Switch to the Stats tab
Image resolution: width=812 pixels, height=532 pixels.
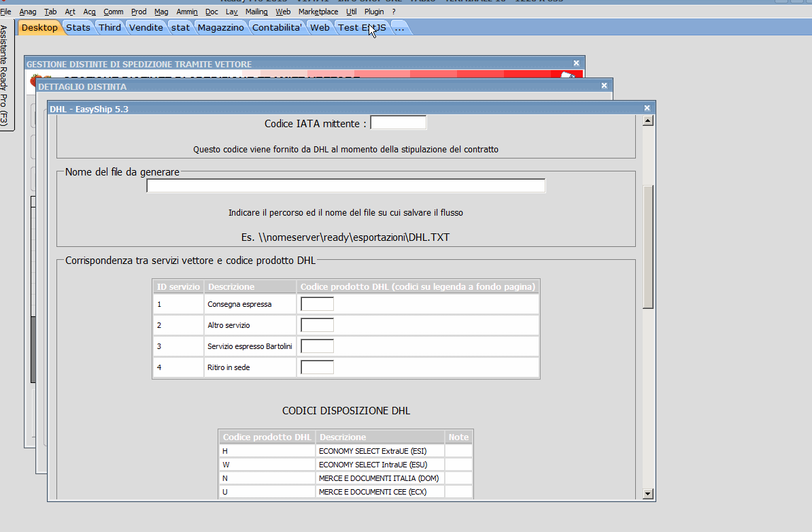click(78, 27)
